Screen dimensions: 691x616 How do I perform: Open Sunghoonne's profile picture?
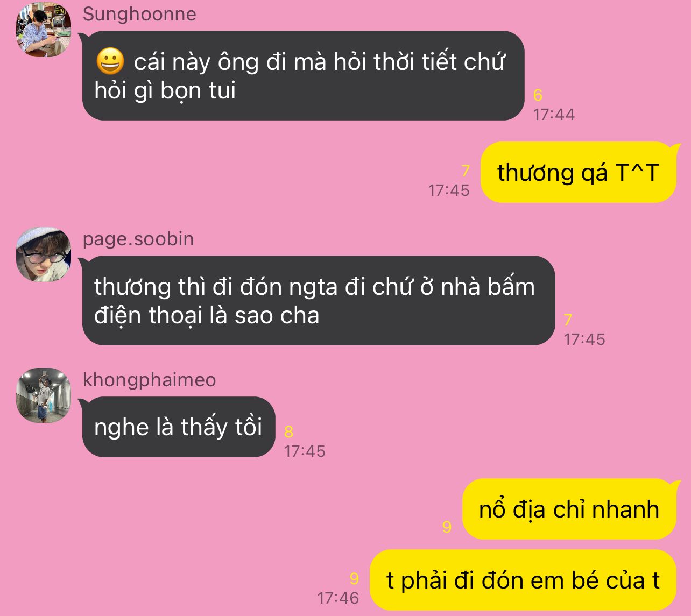point(44,30)
